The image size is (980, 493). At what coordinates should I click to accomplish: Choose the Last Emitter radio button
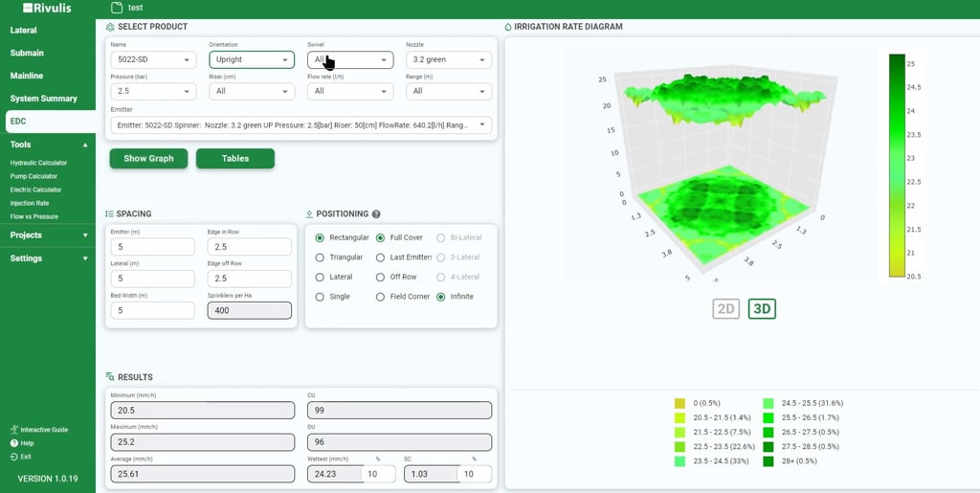380,258
